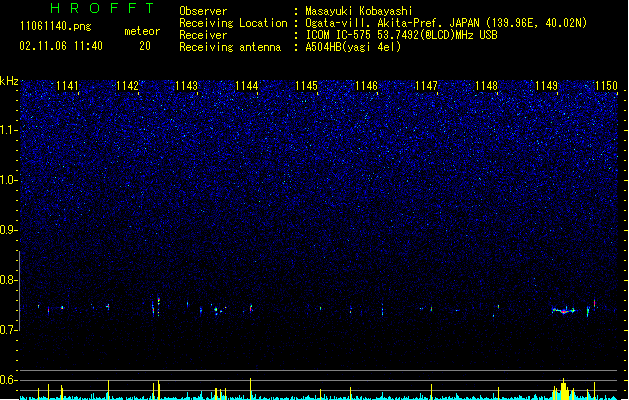The width and height of the screenshot is (629, 400).
Task: Click the 1143 time marker
Action: [x=187, y=86]
